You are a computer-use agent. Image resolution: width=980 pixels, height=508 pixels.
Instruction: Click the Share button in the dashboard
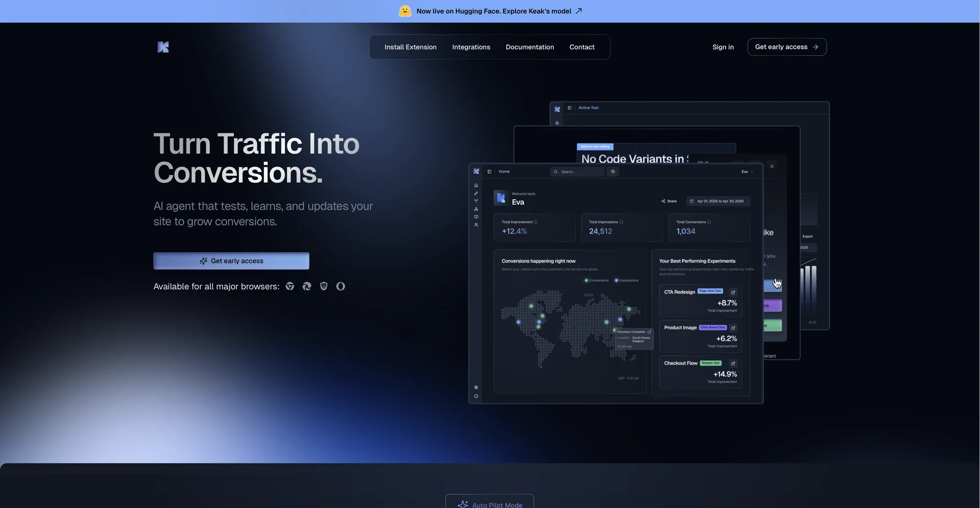[669, 201]
